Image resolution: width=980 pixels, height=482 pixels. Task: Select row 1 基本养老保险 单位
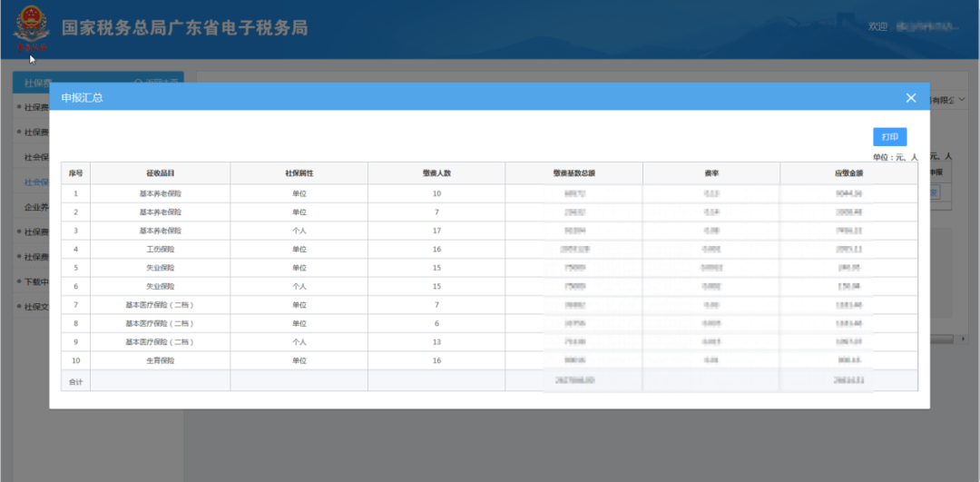489,194
